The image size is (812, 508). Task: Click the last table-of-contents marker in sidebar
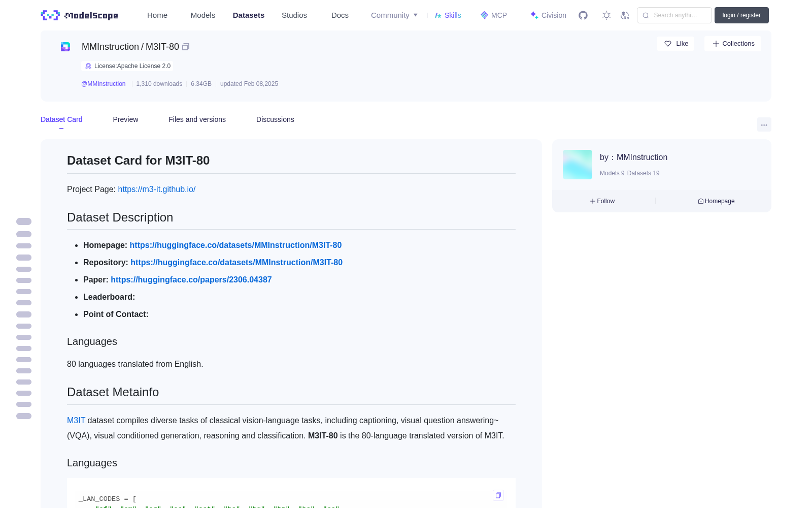tap(24, 416)
